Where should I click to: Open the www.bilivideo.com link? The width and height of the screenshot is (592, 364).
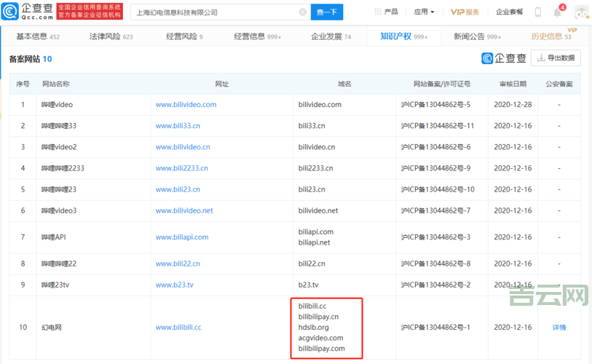[x=186, y=104]
